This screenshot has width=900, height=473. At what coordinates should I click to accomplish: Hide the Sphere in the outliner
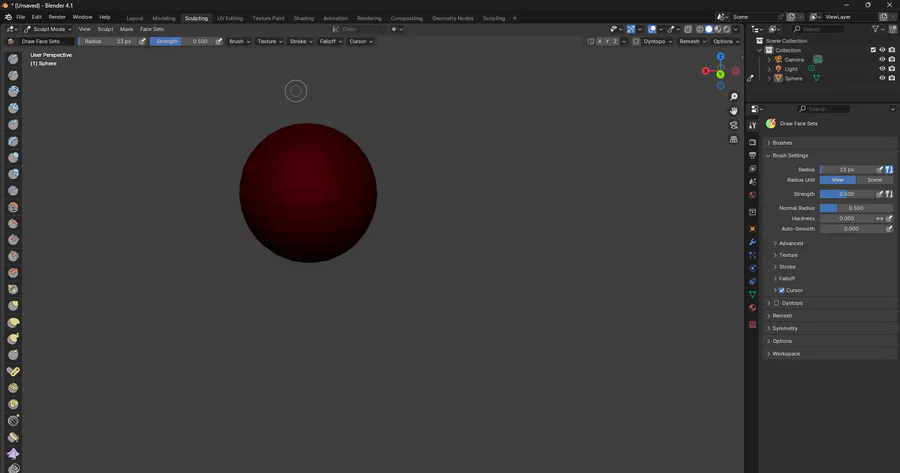click(x=882, y=78)
